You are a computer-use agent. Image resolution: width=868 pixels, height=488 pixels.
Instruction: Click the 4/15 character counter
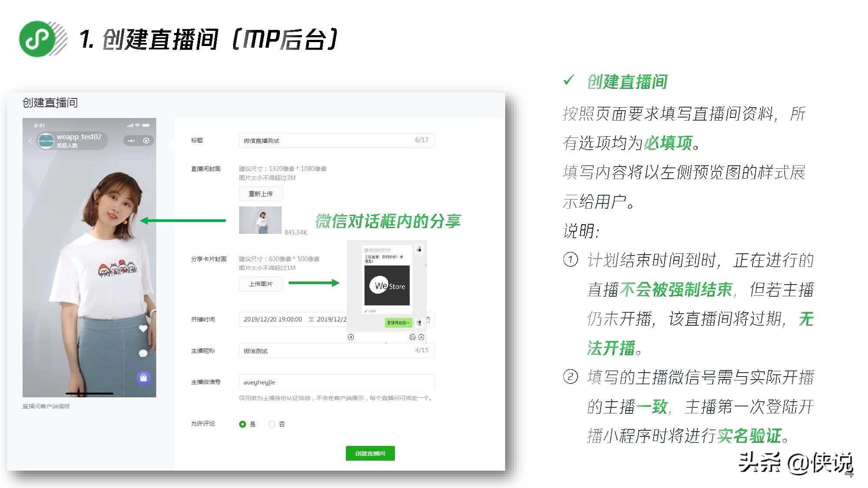coord(422,350)
